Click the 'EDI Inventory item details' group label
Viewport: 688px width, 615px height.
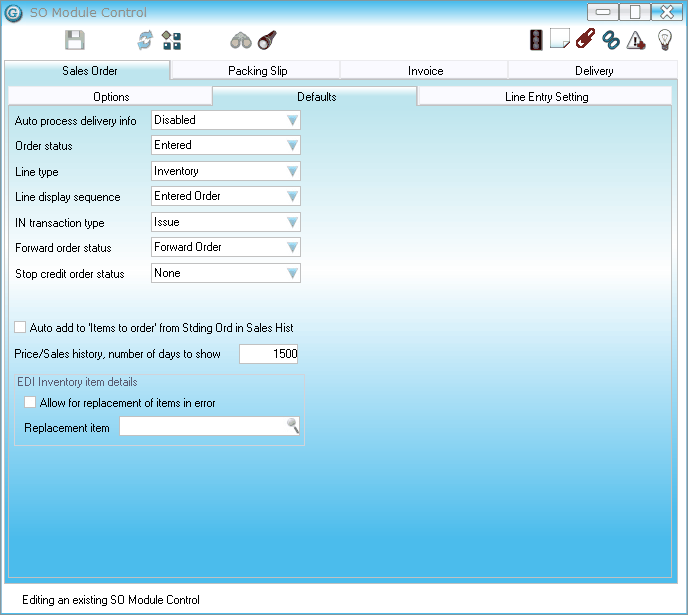pos(77,382)
